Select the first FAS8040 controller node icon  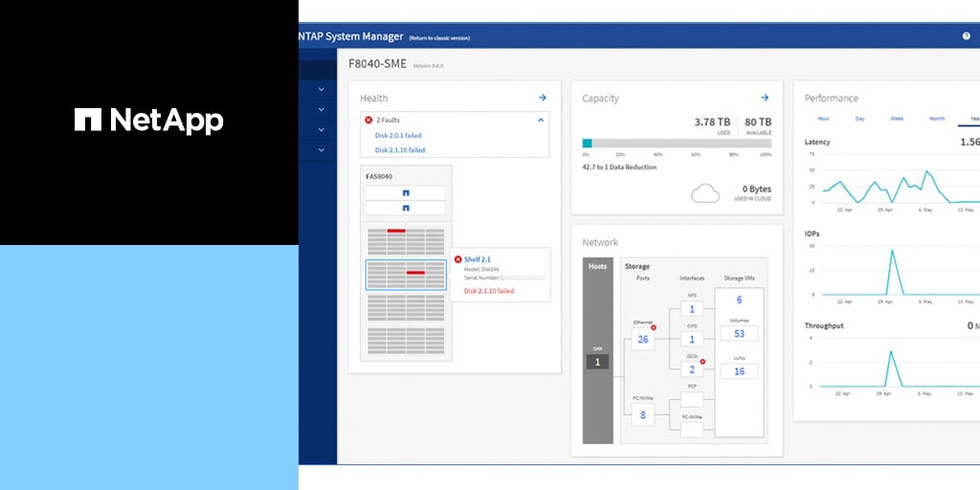pyautogui.click(x=406, y=192)
